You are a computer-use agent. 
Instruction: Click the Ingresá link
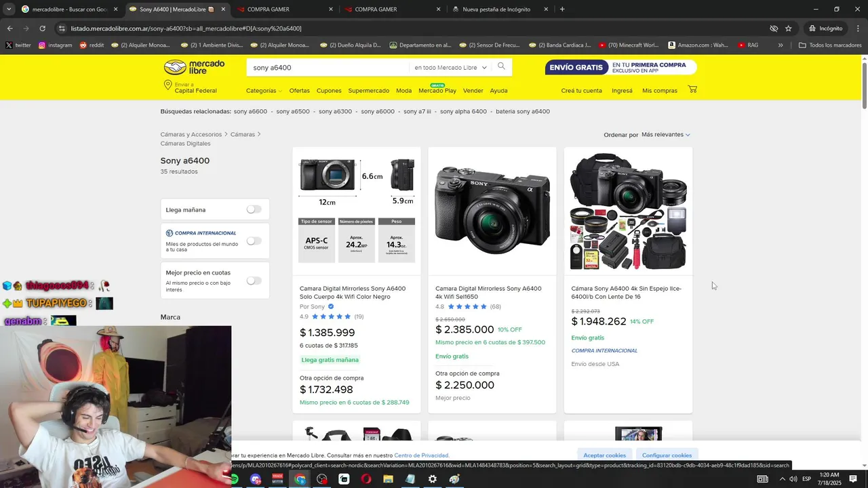pyautogui.click(x=622, y=91)
